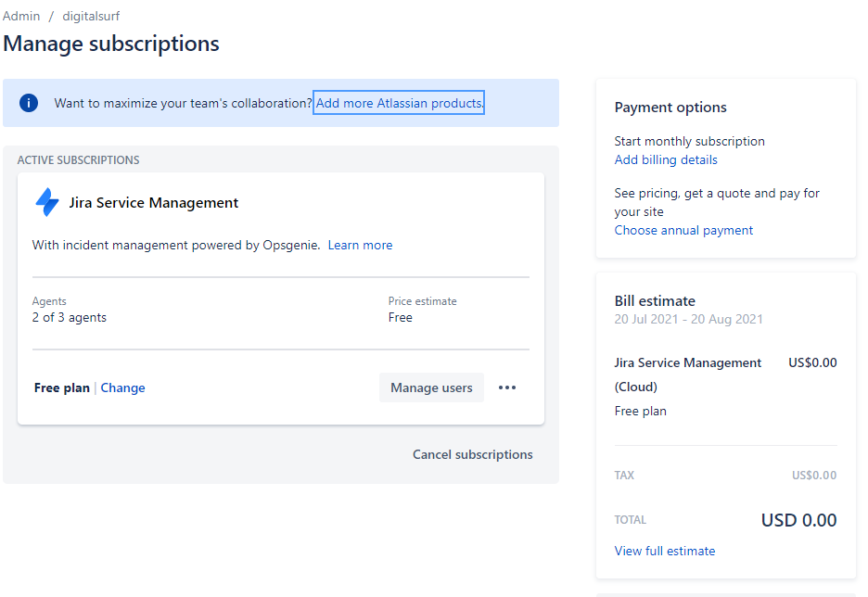Click the TAX label
Screen dimensions: 868x597
click(x=624, y=476)
